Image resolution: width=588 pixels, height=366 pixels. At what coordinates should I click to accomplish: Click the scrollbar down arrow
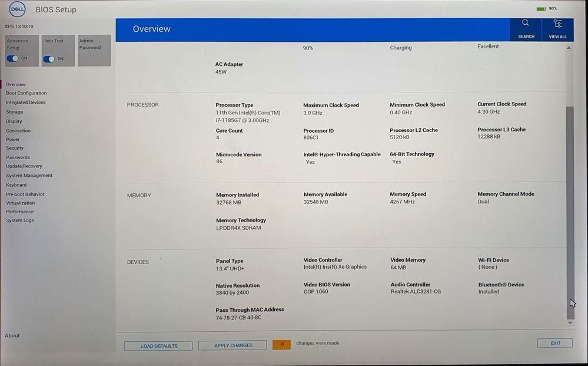[x=570, y=323]
